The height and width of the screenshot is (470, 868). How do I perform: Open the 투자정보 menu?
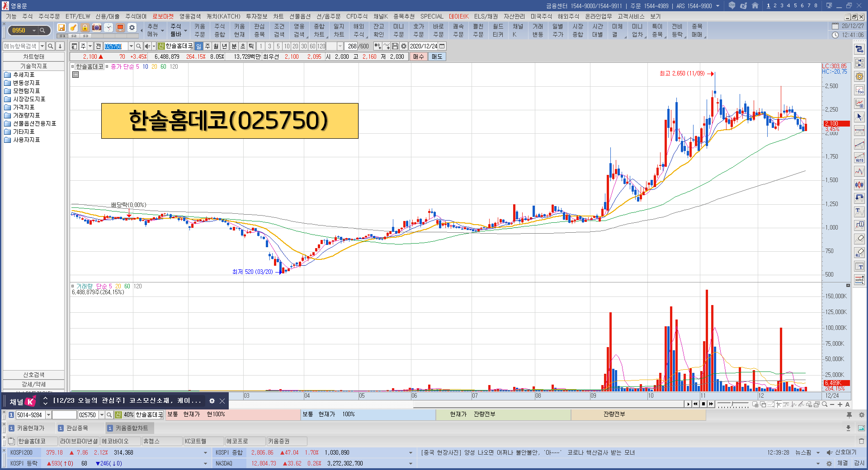256,16
